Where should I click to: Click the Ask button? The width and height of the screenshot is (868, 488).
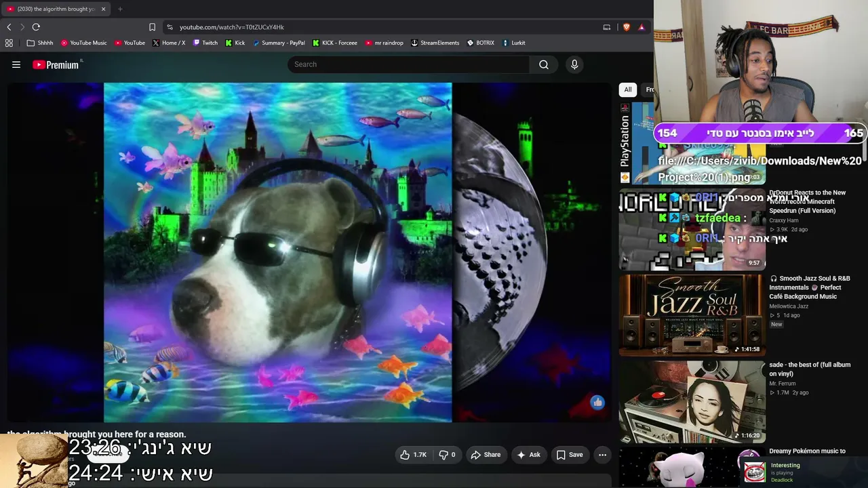529,455
